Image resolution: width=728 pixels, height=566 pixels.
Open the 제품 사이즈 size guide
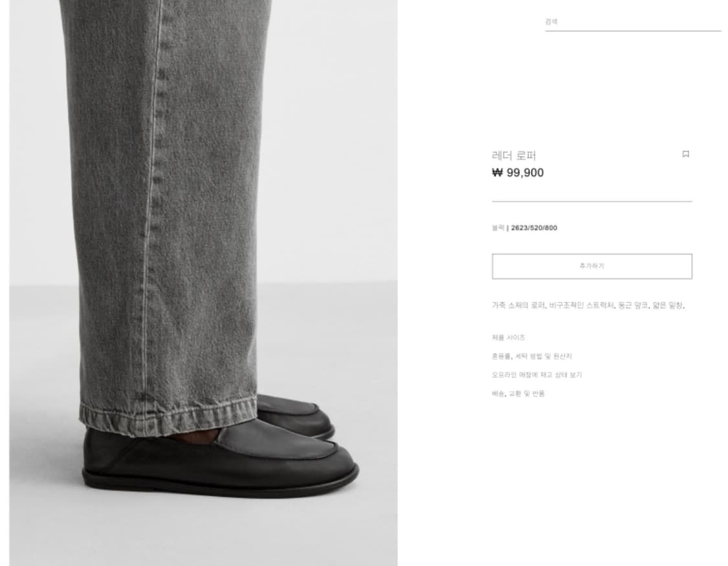pyautogui.click(x=509, y=337)
